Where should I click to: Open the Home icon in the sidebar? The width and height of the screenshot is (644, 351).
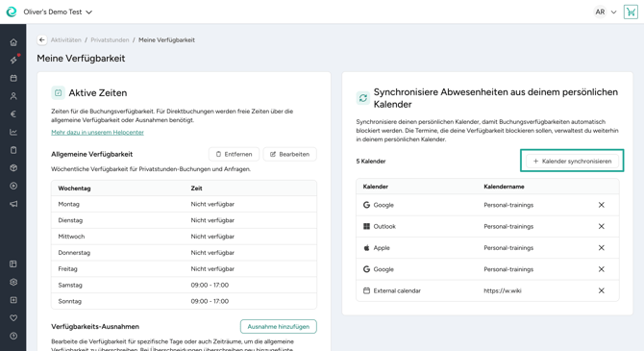click(x=13, y=42)
